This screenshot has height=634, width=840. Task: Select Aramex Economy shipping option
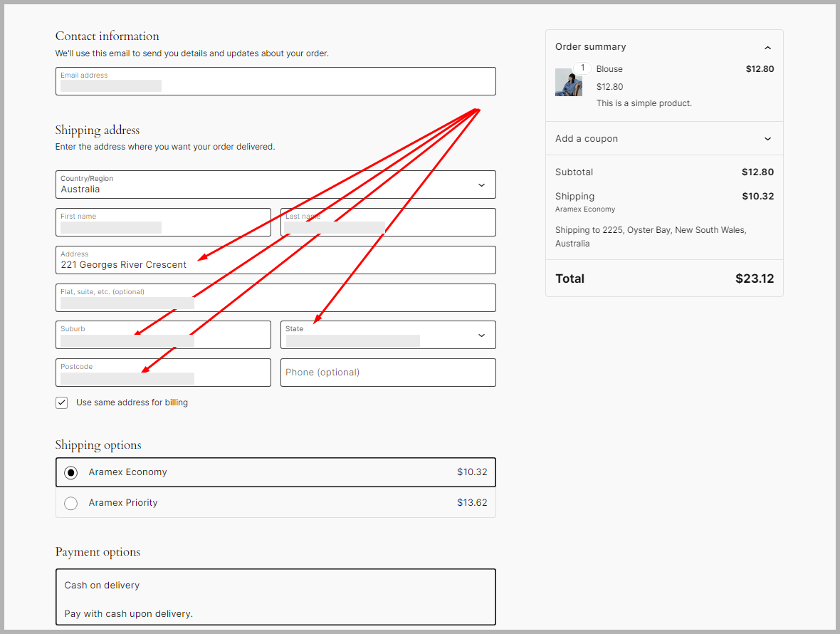click(70, 472)
